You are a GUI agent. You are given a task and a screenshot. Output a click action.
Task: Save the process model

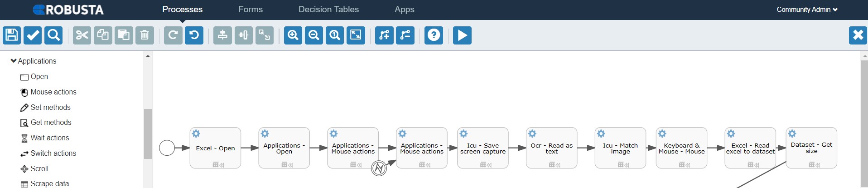[x=12, y=35]
